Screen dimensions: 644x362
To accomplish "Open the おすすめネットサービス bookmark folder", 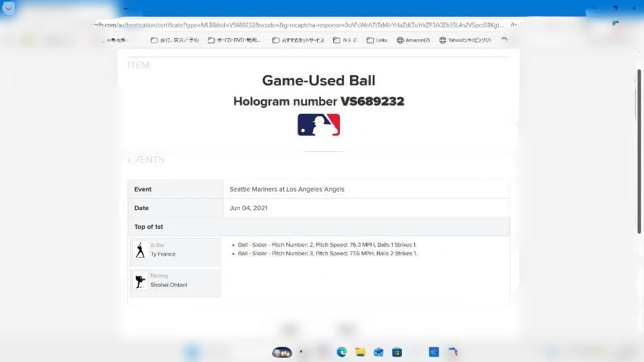I will tap(298, 40).
